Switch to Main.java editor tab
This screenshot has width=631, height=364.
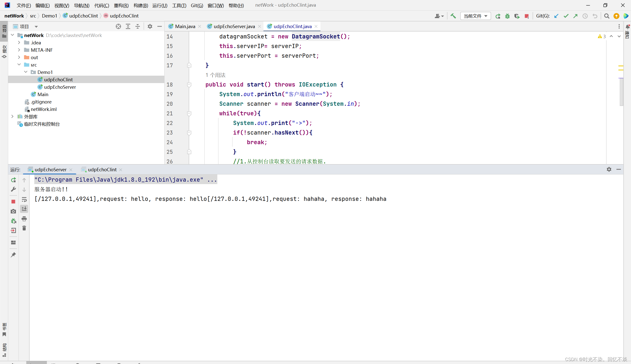coord(185,26)
